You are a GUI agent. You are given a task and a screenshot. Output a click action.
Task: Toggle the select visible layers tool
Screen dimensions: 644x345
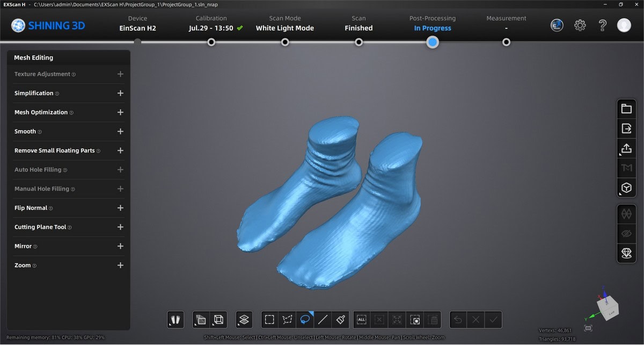[244, 320]
